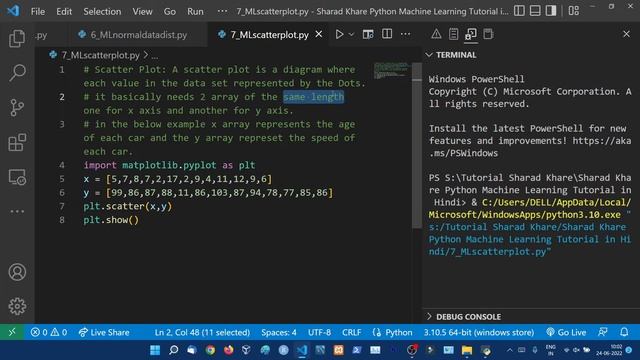
Task: Change file encoding UTF-8
Action: [319, 332]
